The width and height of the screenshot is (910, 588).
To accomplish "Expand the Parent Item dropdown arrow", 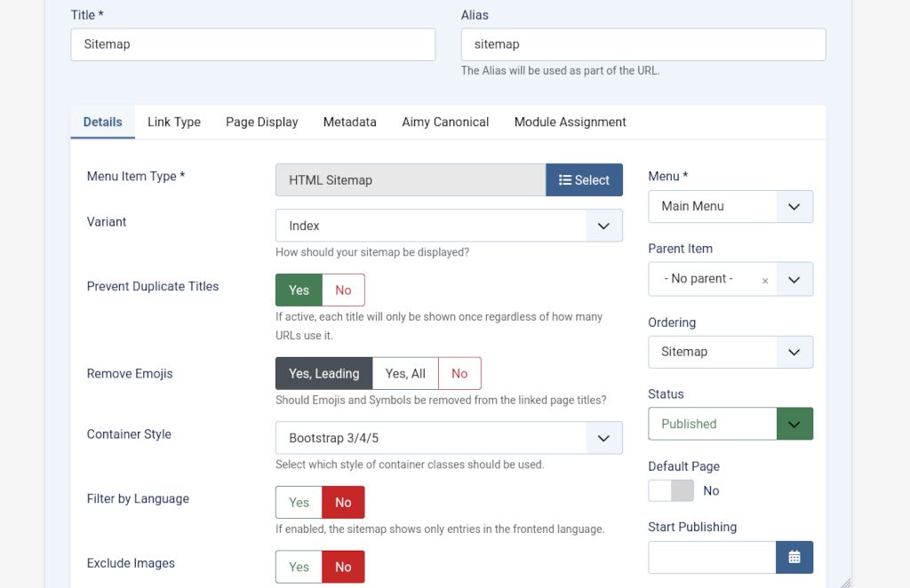I will [x=794, y=280].
